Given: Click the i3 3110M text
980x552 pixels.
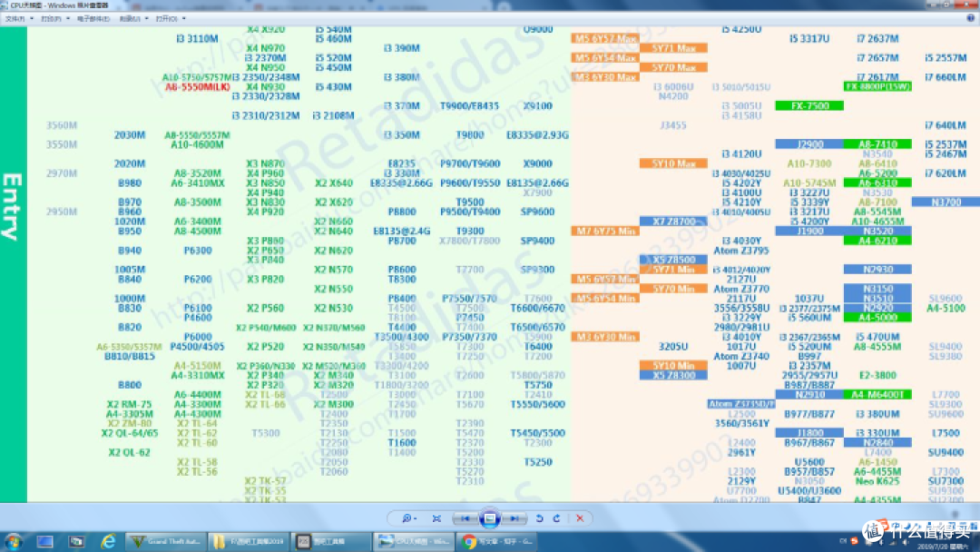Looking at the screenshot, I should [x=198, y=39].
